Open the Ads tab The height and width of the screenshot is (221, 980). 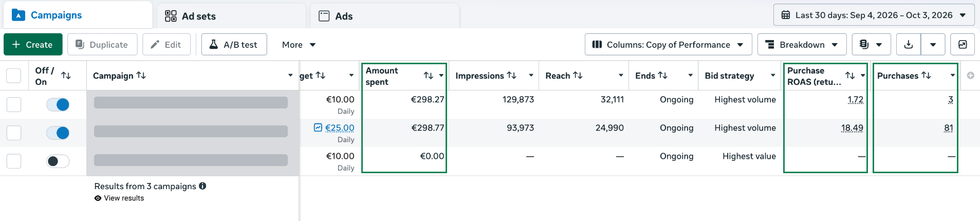[385, 16]
